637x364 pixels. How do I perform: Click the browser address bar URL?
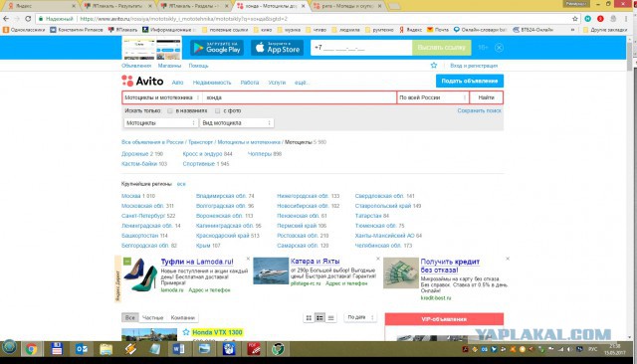coord(183,19)
